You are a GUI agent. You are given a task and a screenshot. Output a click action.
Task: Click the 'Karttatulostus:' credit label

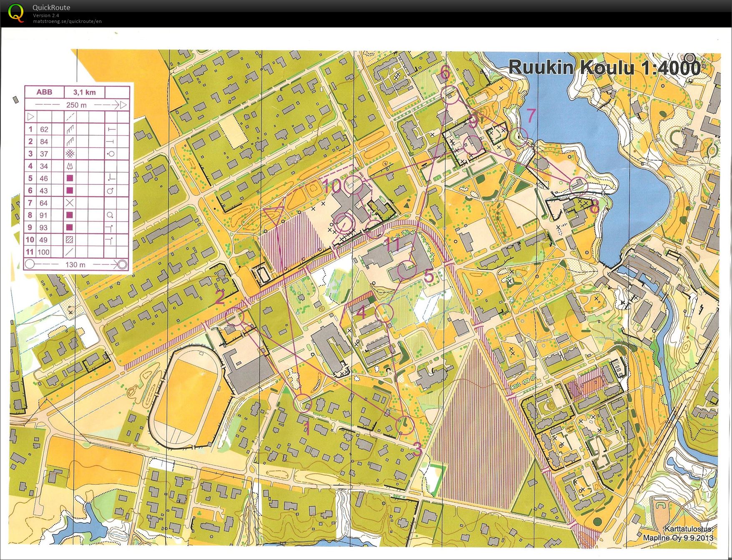click(x=689, y=529)
